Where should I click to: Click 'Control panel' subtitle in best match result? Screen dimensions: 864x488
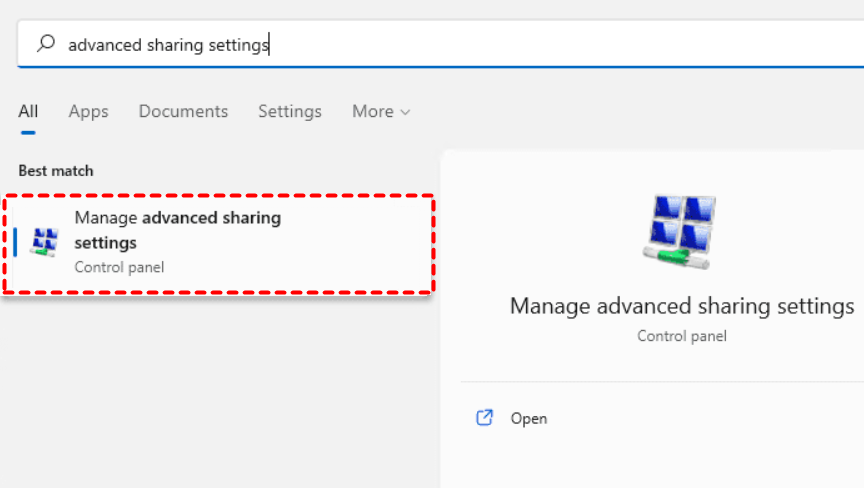pyautogui.click(x=119, y=267)
